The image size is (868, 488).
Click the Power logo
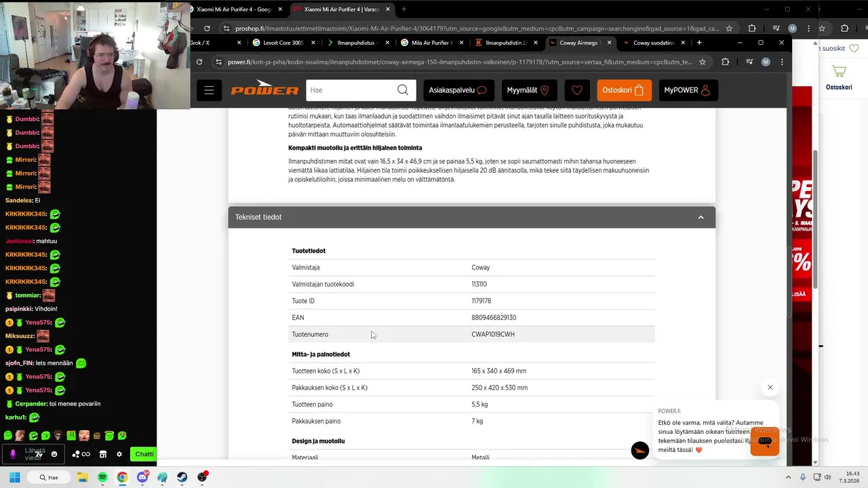coord(264,89)
